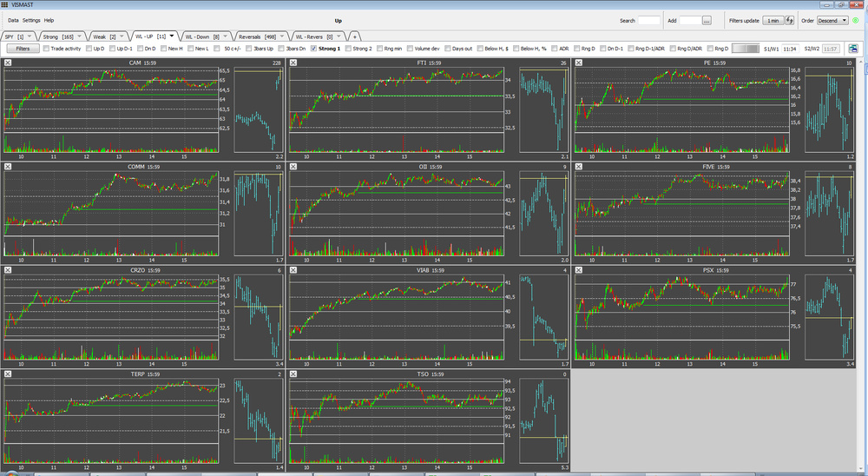Tick the Rng D-1/ADR checkbox
Screen dimensions: 868x476
click(631, 49)
